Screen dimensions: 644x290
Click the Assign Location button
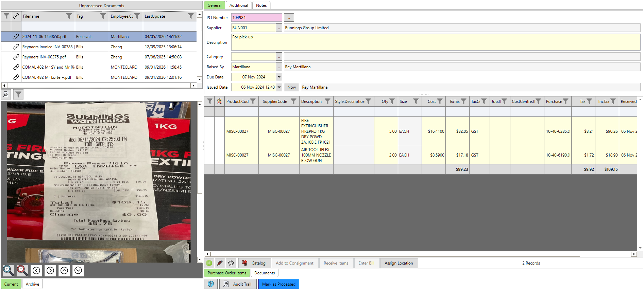coord(399,263)
